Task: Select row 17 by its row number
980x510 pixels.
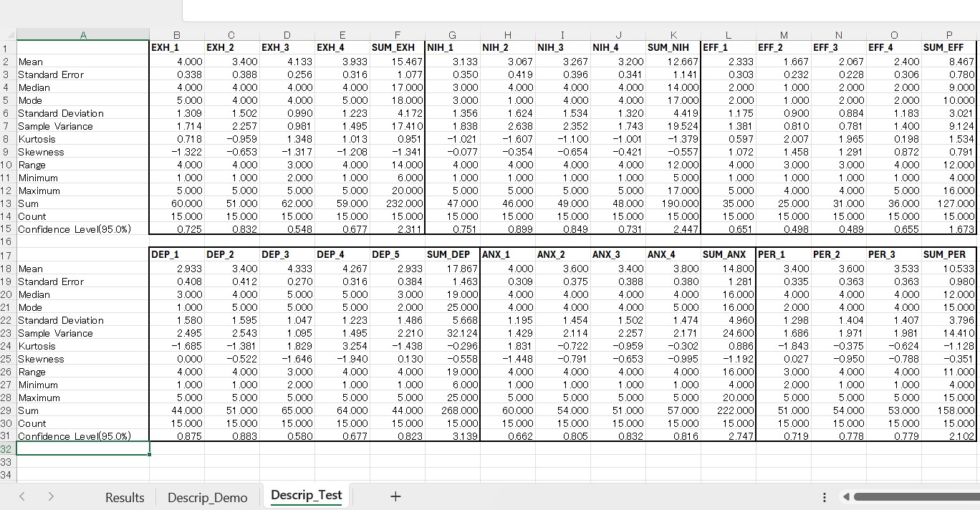Action: (6, 255)
